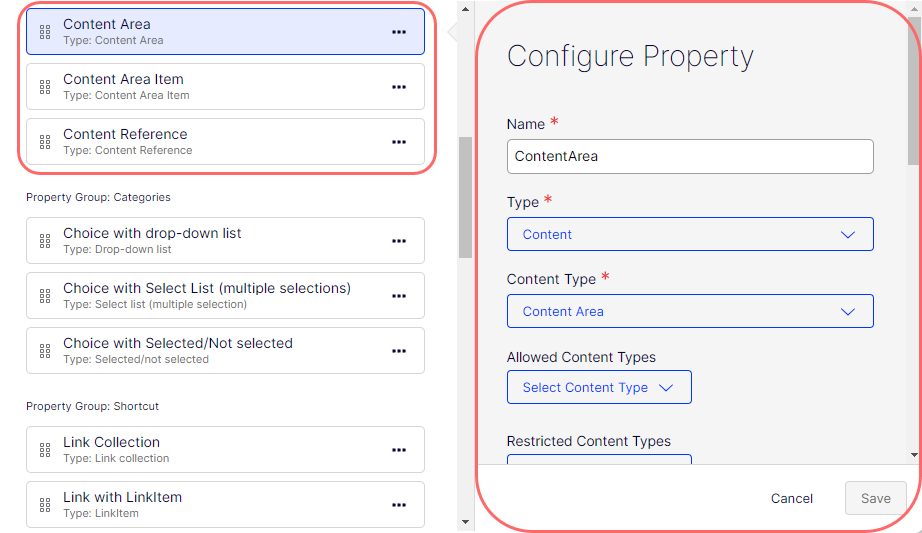This screenshot has width=922, height=533.
Task: Click the Save button
Action: (876, 498)
